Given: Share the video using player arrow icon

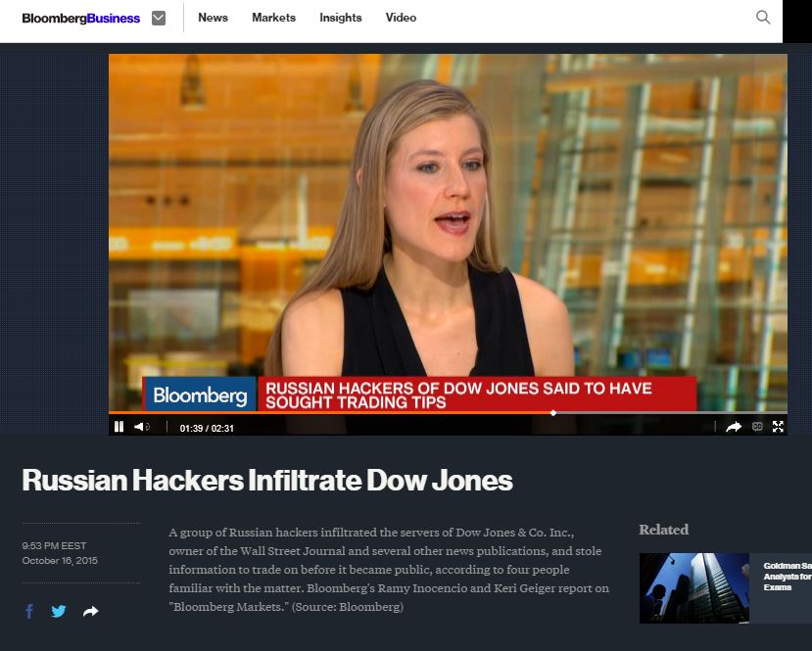Looking at the screenshot, I should pos(734,427).
